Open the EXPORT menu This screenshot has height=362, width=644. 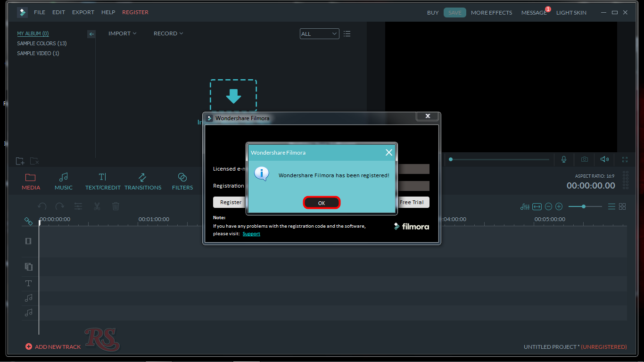[83, 12]
